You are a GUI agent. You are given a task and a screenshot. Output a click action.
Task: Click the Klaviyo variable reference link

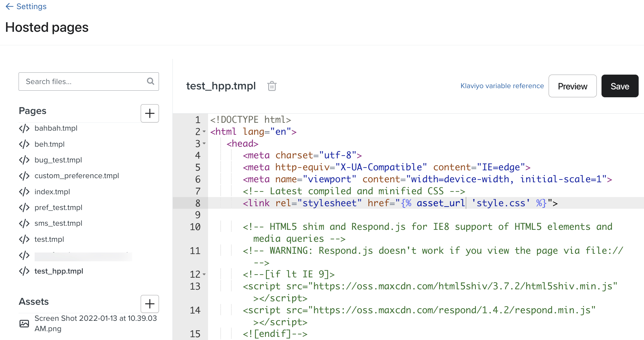502,86
